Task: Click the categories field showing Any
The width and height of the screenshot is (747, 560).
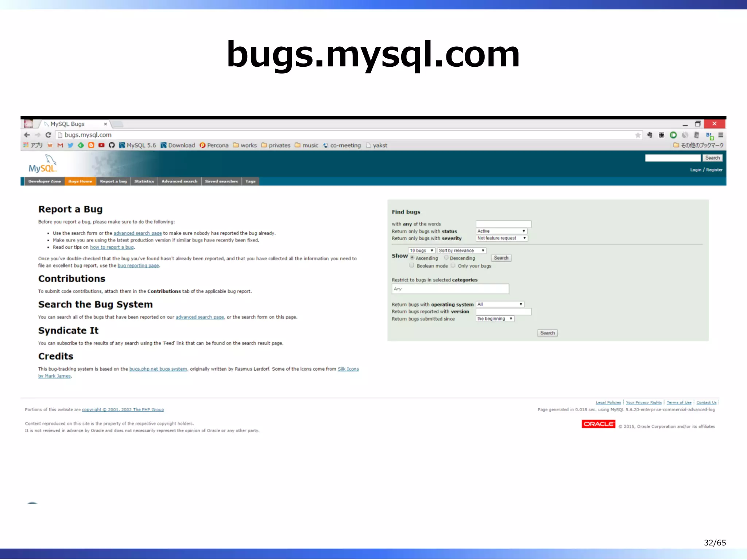Action: [x=450, y=289]
